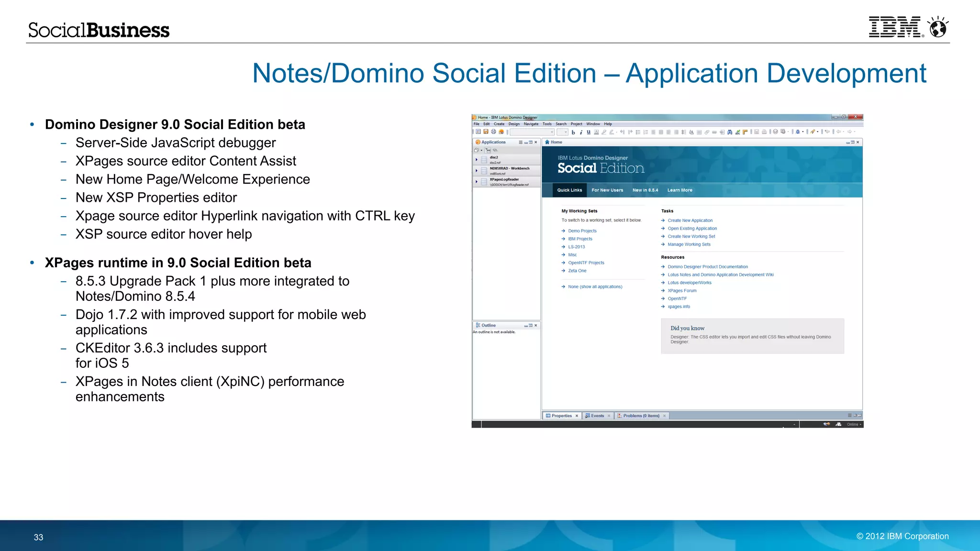Screen dimensions: 980x551
Task: Expand the ND85XRAD - Workbench tree node
Action: (x=477, y=171)
